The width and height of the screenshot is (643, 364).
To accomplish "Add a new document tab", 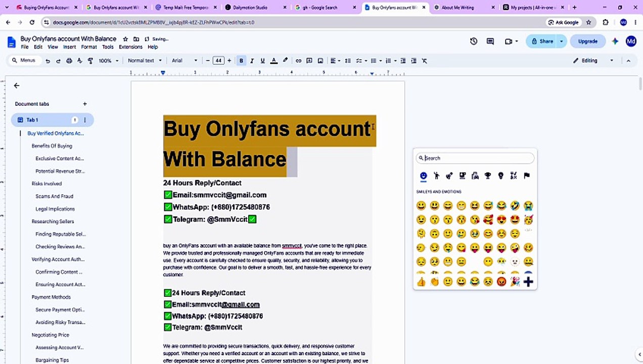I will (85, 104).
